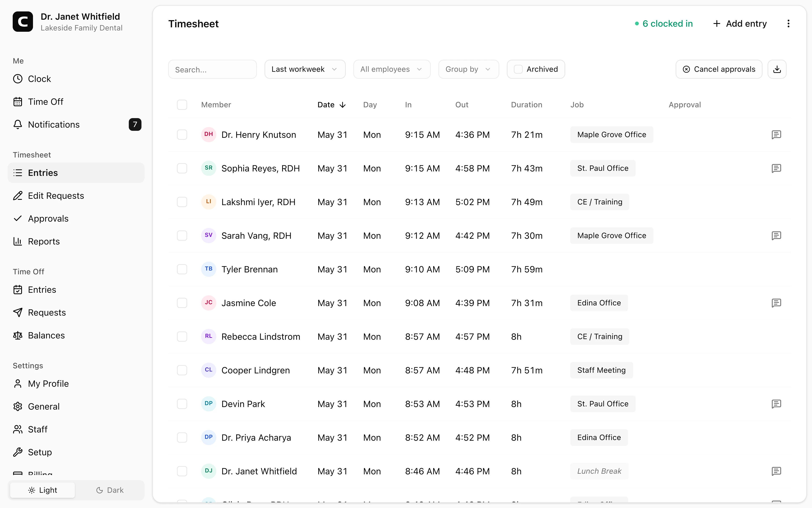This screenshot has width=812, height=508.
Task: Click the DH avatar for Henry Knutson
Action: click(208, 134)
